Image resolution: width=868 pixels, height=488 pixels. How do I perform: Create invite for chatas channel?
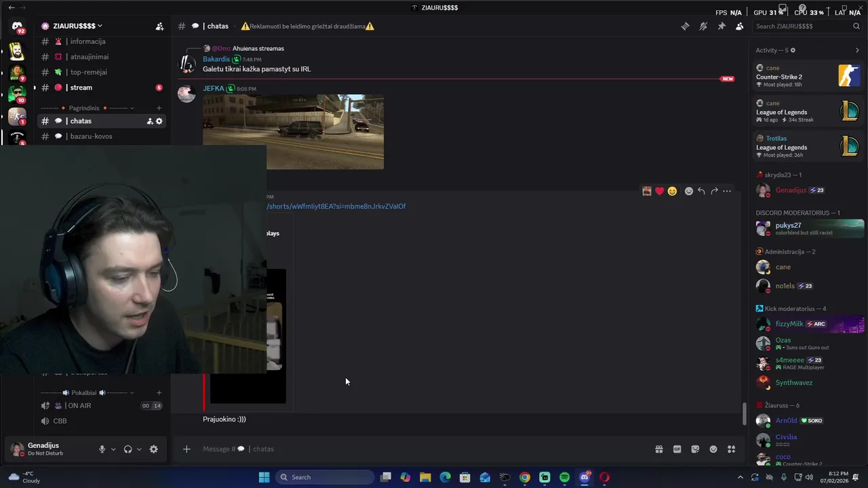tap(150, 121)
